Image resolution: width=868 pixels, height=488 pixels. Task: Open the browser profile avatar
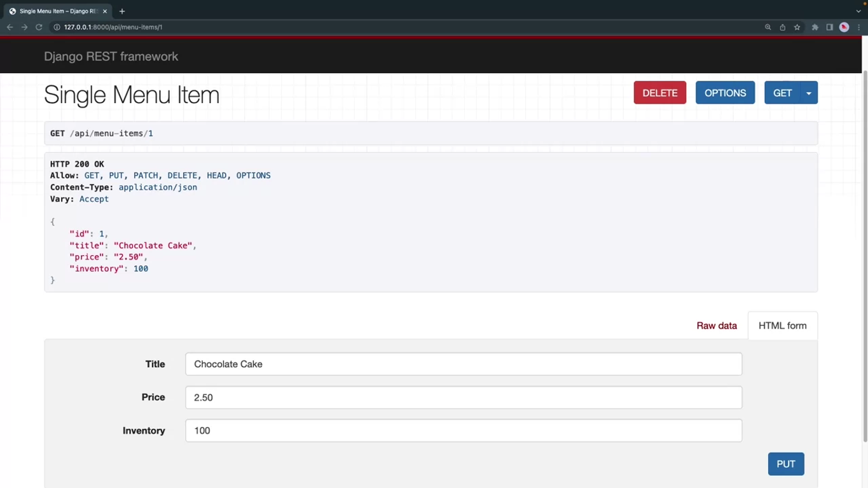(844, 27)
